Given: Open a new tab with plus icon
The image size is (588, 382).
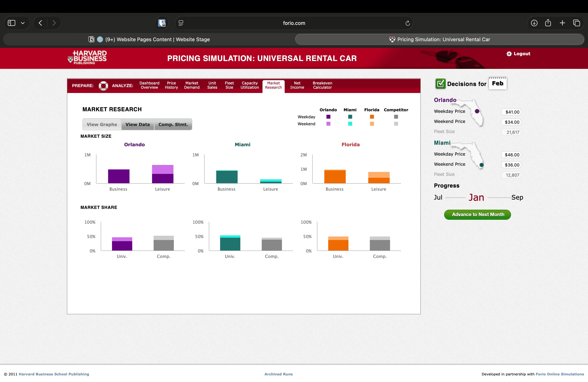Looking at the screenshot, I should point(562,23).
